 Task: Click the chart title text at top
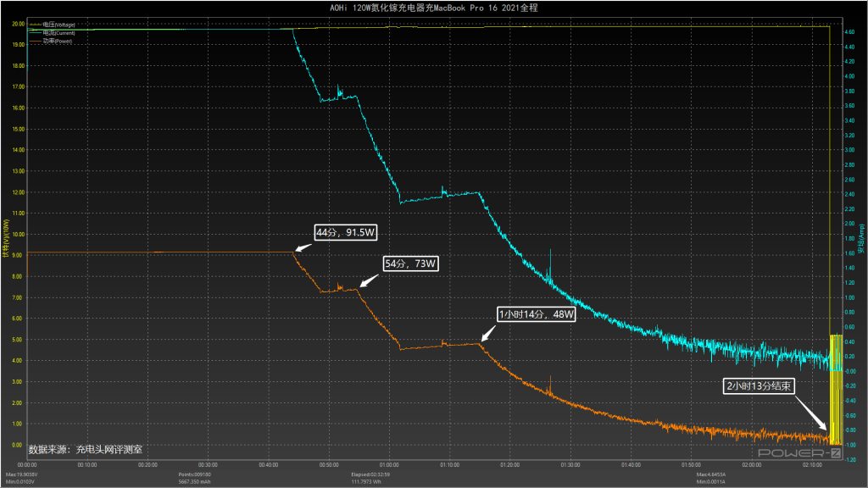point(433,7)
